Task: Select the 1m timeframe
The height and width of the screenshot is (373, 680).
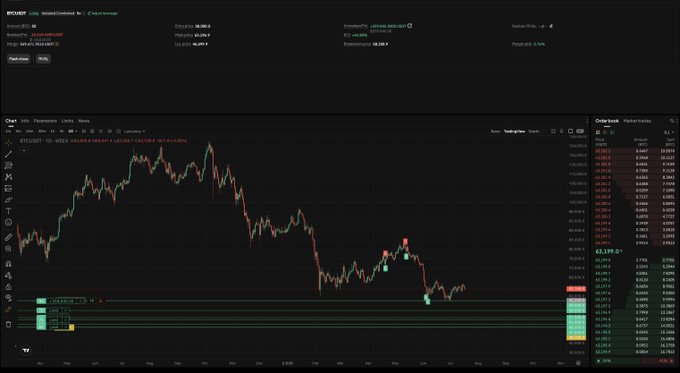Action: tap(8, 131)
